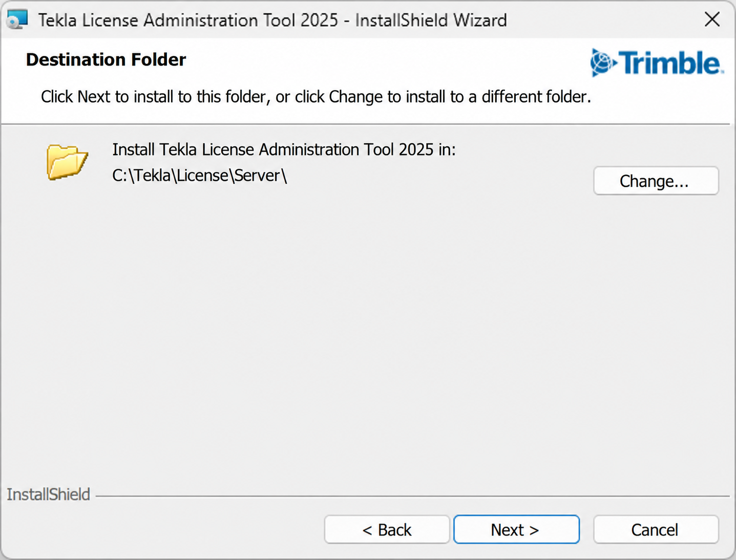This screenshot has height=560, width=736.
Task: Click the Trimble wordmark text in logo
Action: pos(670,63)
